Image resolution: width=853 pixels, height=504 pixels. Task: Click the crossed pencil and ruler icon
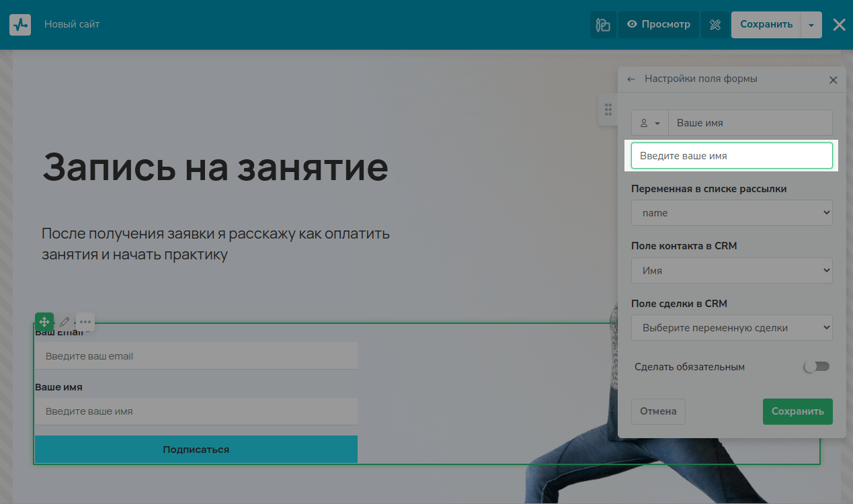click(715, 25)
